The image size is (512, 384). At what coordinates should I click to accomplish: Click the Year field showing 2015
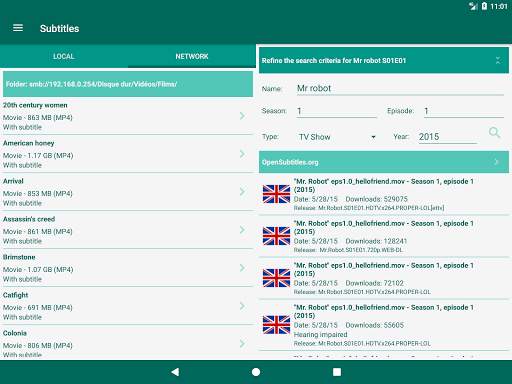point(448,137)
